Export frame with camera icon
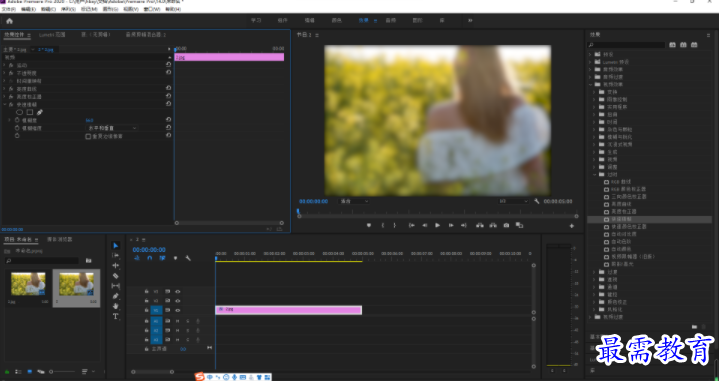Viewport: 720px width, 381px height. tap(506, 225)
